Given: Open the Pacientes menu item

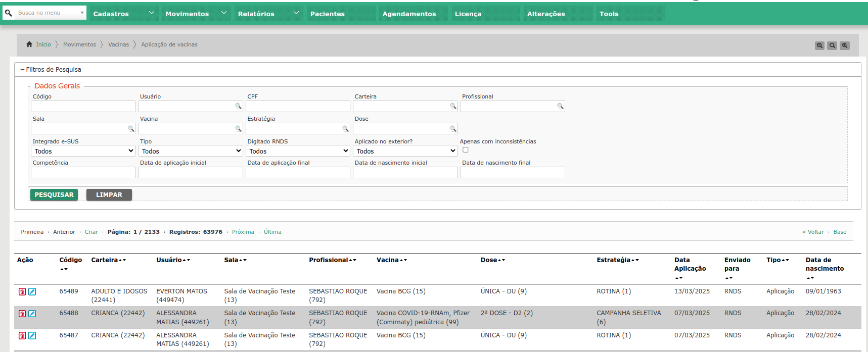Looking at the screenshot, I should [341, 14].
